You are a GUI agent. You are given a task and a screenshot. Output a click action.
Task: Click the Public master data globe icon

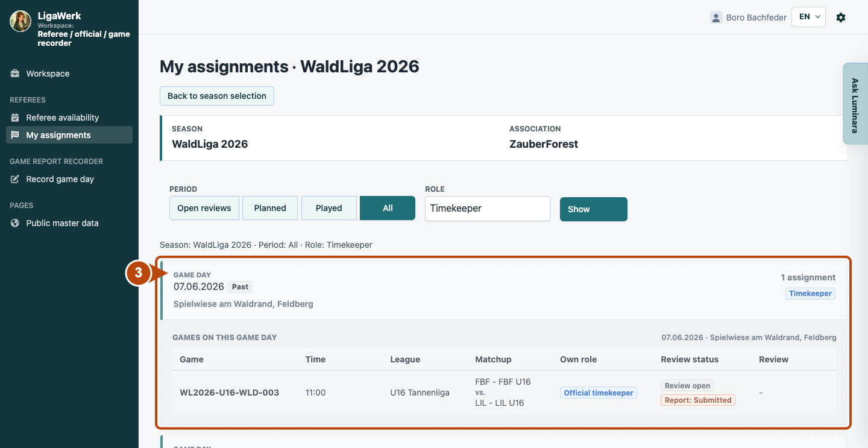click(x=15, y=223)
